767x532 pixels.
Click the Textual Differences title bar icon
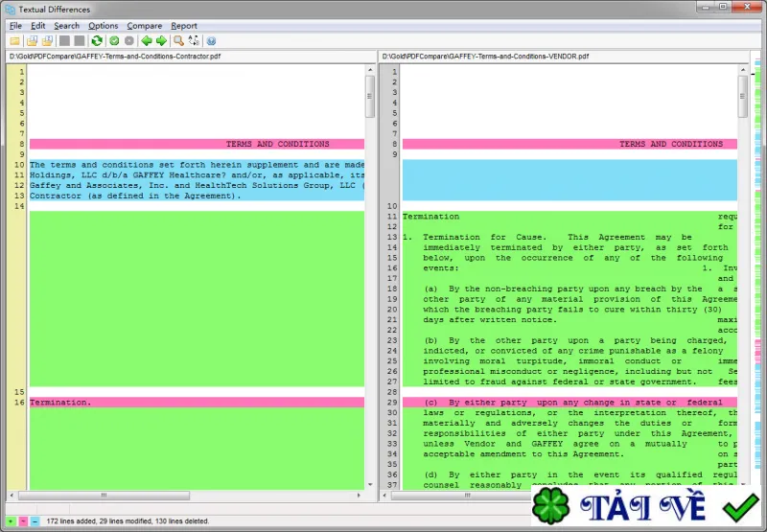(10, 10)
